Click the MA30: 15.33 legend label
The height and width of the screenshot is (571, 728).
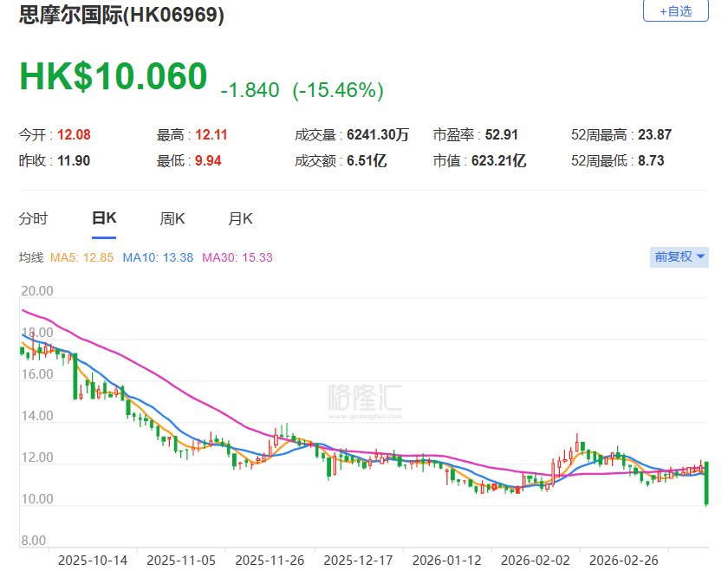pyautogui.click(x=237, y=257)
